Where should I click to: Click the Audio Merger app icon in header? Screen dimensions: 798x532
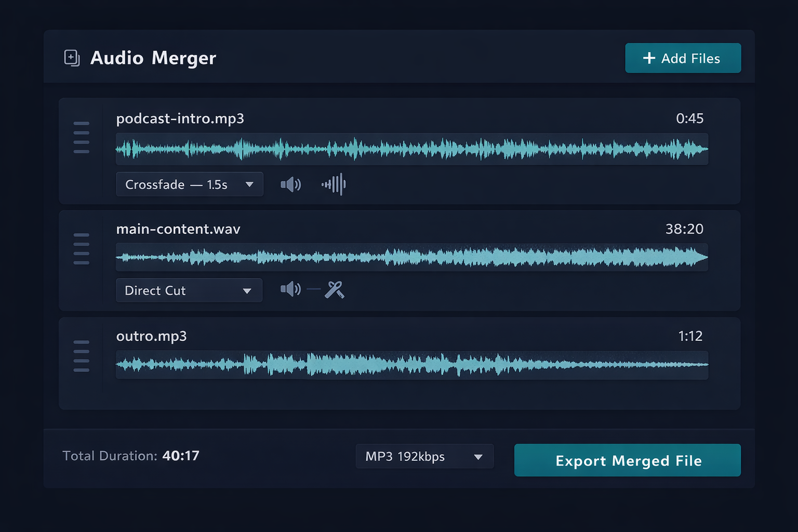point(72,58)
